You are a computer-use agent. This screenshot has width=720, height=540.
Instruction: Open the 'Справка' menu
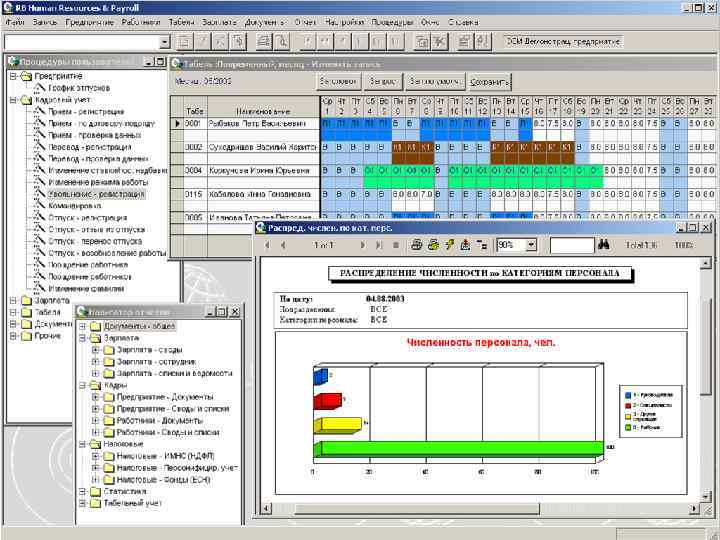pos(463,22)
